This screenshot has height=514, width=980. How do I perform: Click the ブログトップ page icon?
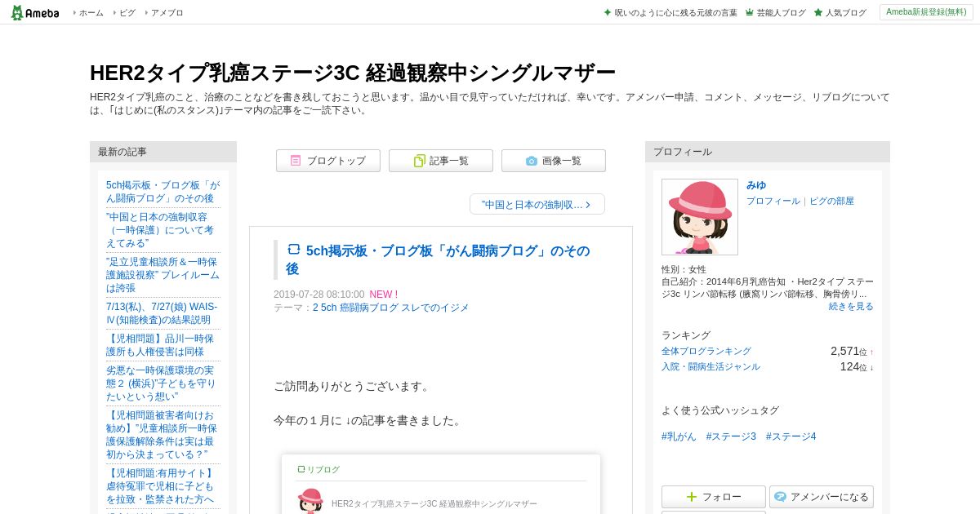[x=296, y=161]
